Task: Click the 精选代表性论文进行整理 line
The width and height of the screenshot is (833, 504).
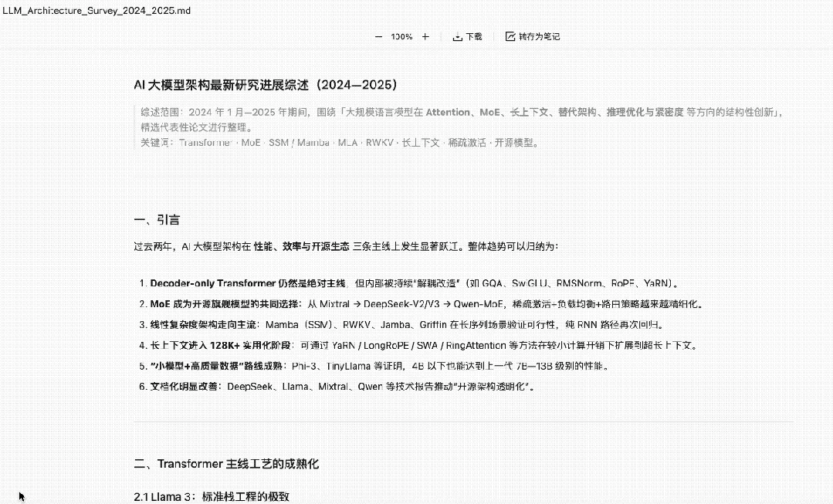Action: [197, 127]
